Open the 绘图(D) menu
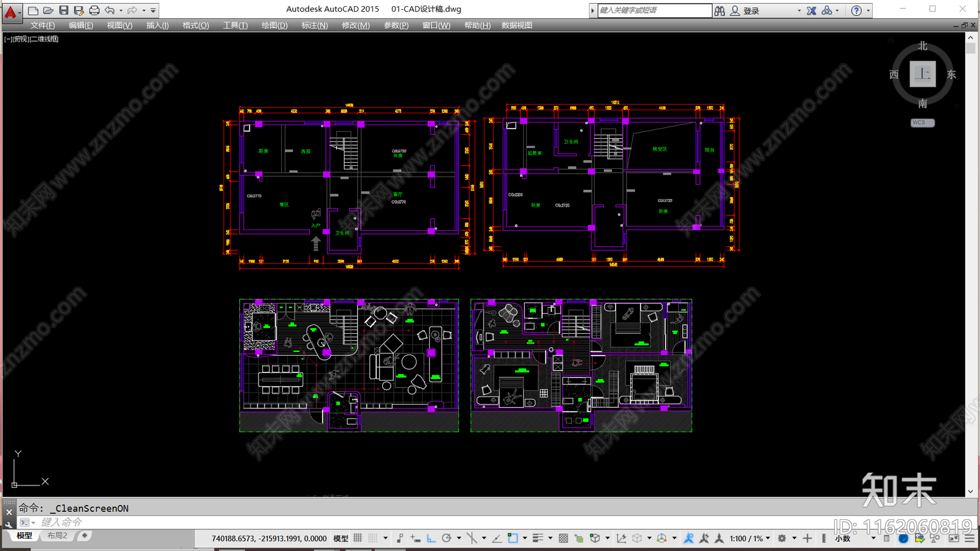The height and width of the screenshot is (551, 980). click(274, 26)
